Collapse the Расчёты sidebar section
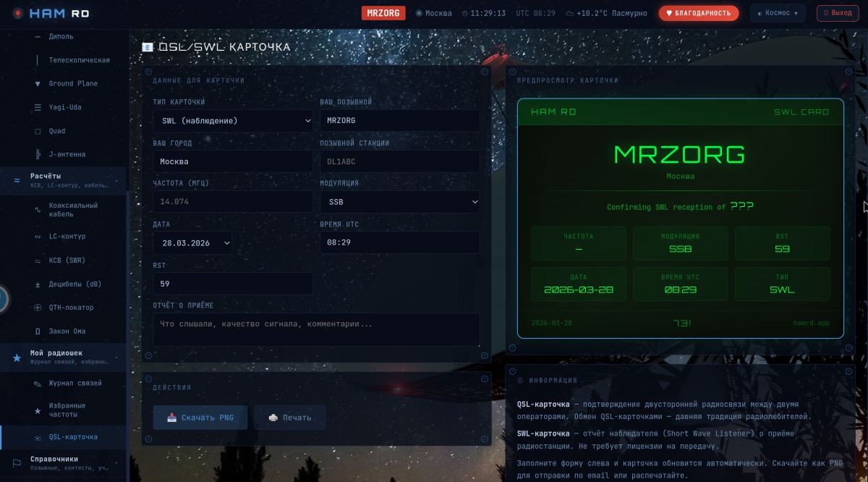The height and width of the screenshot is (482, 868). coord(63,180)
